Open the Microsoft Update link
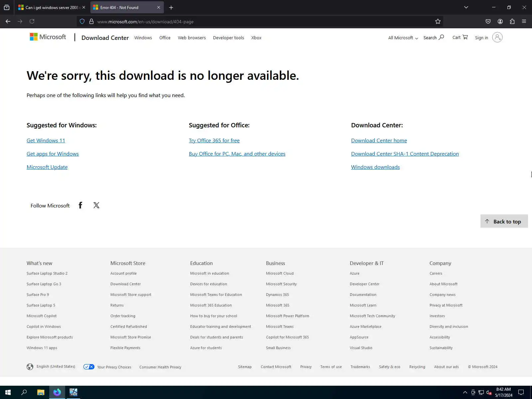532x399 pixels. click(47, 167)
